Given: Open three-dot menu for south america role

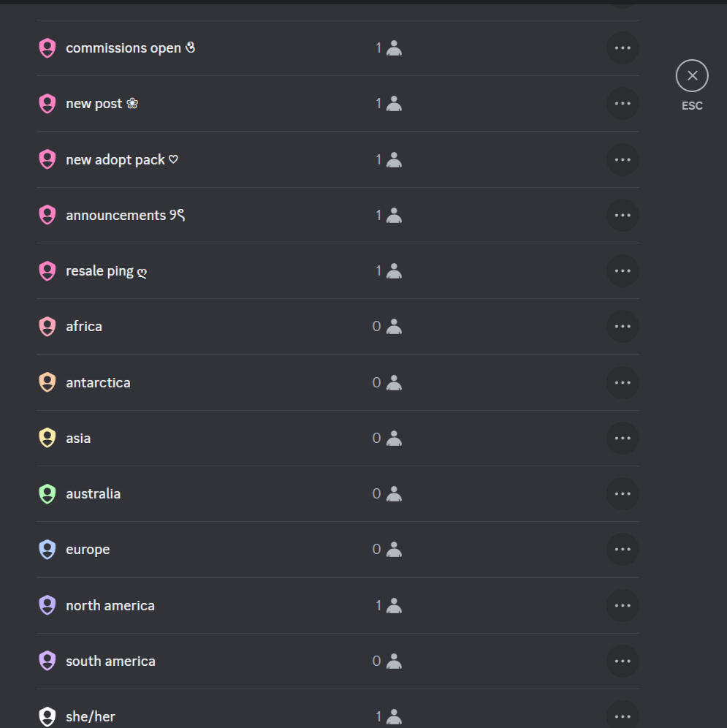Looking at the screenshot, I should click(623, 661).
